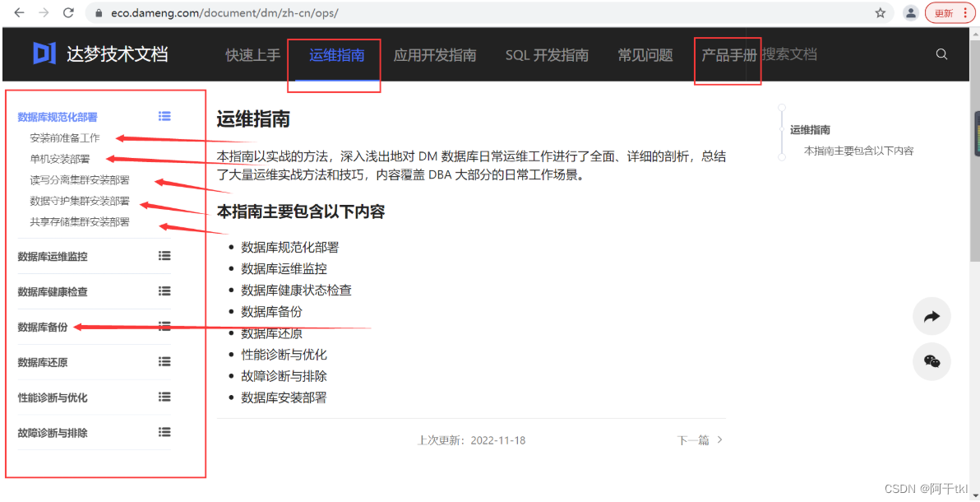The image size is (980, 502).
Task: Open sidebar section 数据库还原
Action: coord(43,362)
